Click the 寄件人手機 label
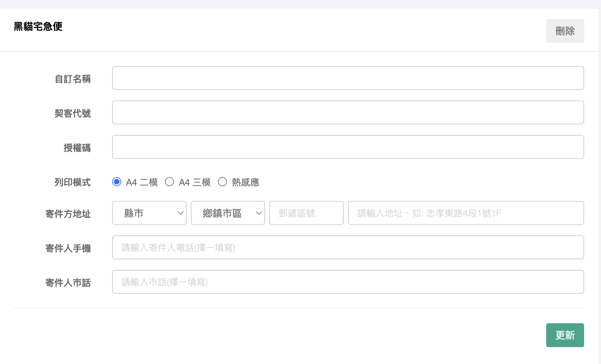This screenshot has height=364, width=601. click(68, 248)
